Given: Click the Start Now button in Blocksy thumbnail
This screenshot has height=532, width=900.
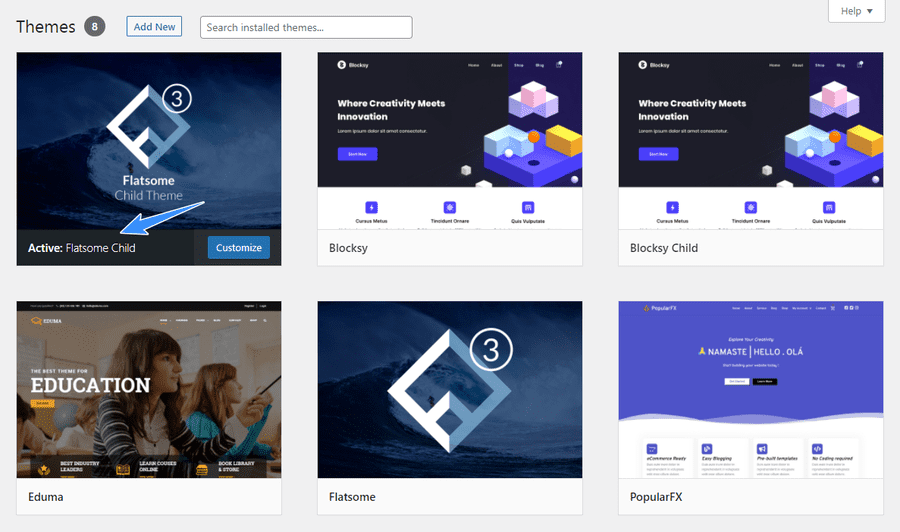Looking at the screenshot, I should (x=357, y=154).
